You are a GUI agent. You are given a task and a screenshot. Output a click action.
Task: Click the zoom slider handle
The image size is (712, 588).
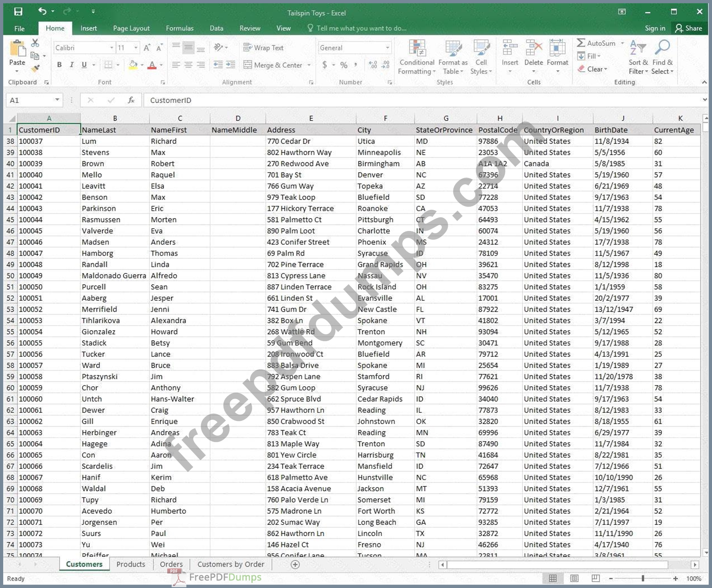pos(643,578)
